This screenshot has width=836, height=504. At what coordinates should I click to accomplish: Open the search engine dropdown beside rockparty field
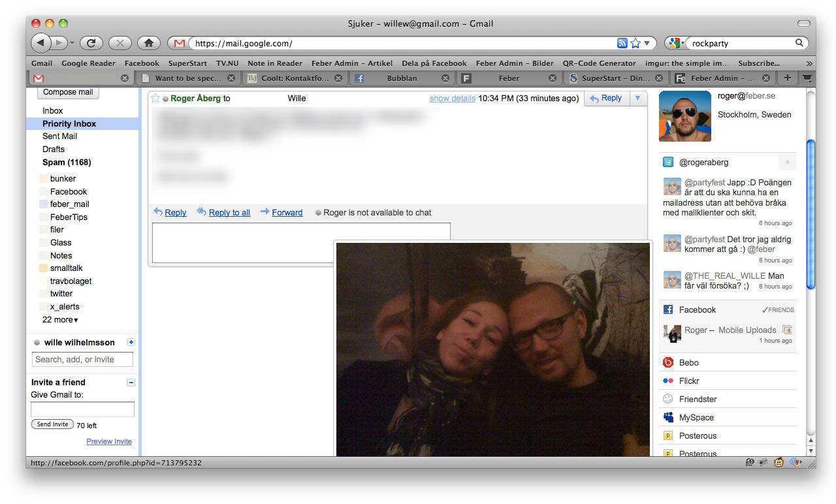(x=676, y=42)
